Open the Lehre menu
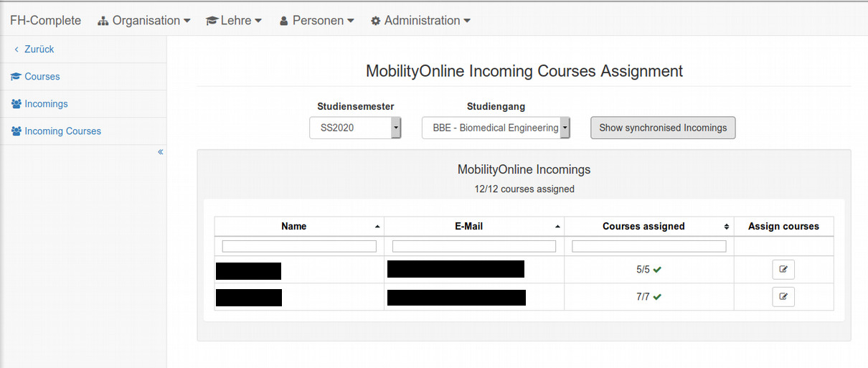The image size is (868, 368). point(234,21)
